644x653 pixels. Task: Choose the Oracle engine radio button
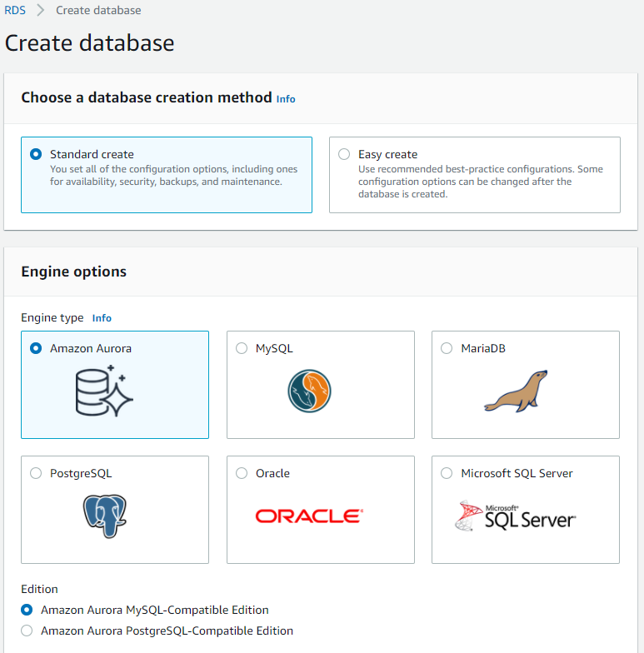[242, 473]
